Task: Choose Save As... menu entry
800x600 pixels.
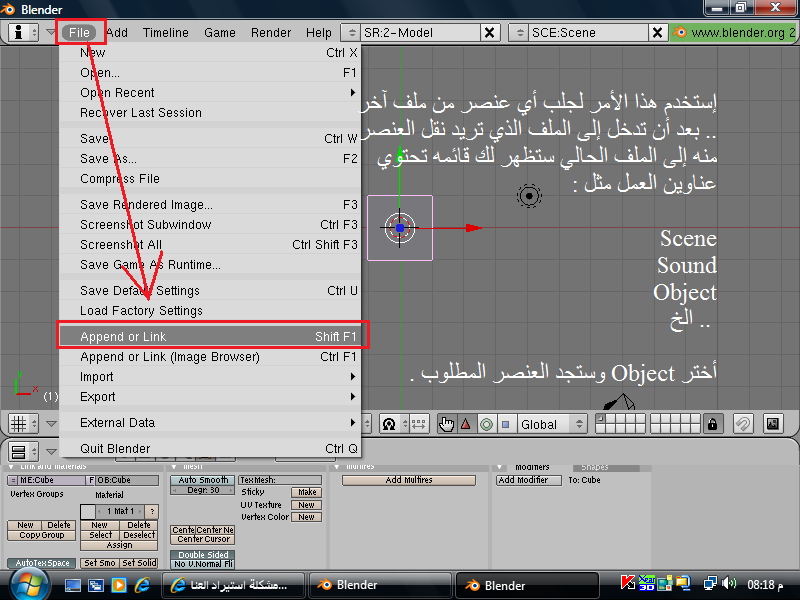Action: 211,159
